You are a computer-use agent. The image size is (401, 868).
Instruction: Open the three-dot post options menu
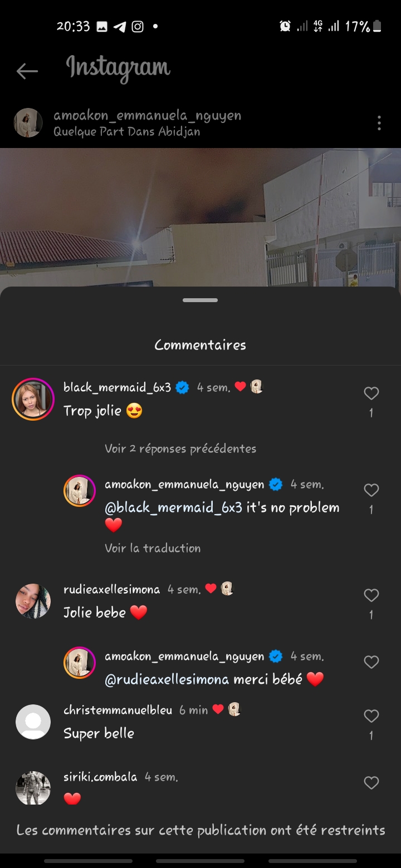379,123
